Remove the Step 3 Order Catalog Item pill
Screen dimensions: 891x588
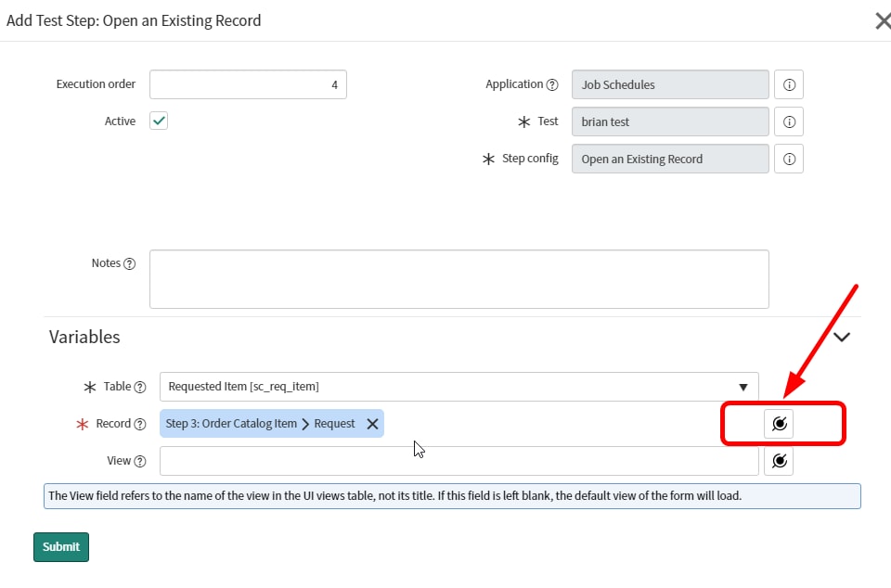click(x=372, y=423)
